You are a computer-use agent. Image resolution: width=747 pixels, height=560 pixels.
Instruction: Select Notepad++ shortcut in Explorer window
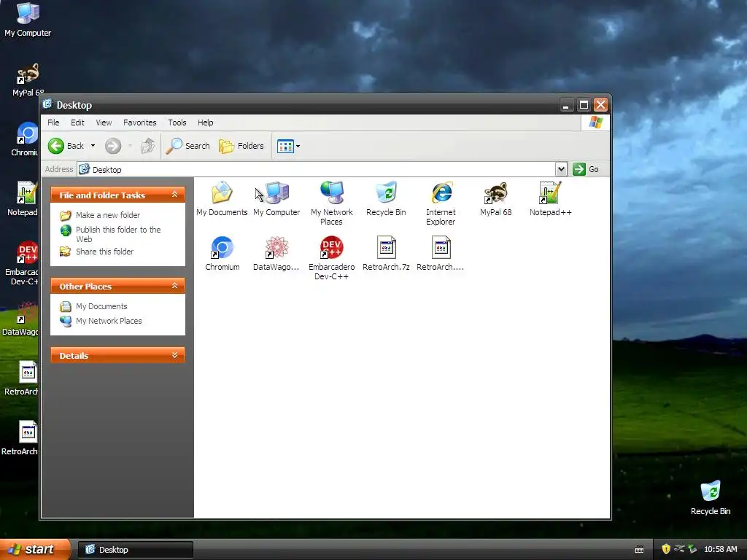click(550, 192)
